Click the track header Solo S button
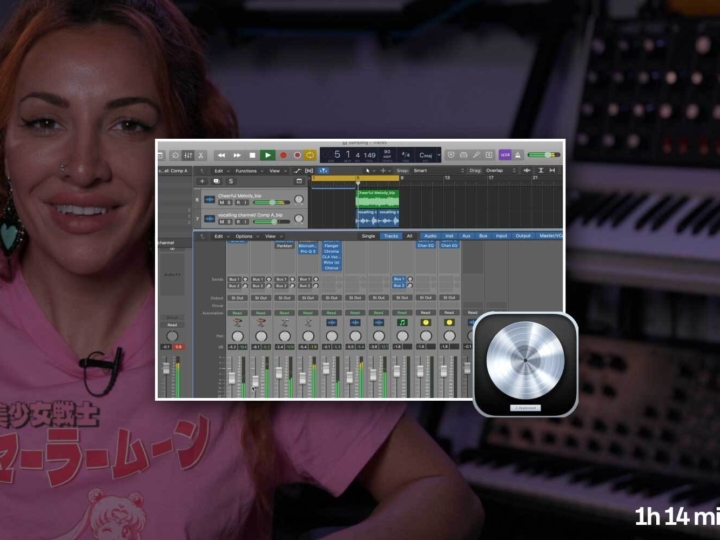Image resolution: width=720 pixels, height=540 pixels. (231, 181)
